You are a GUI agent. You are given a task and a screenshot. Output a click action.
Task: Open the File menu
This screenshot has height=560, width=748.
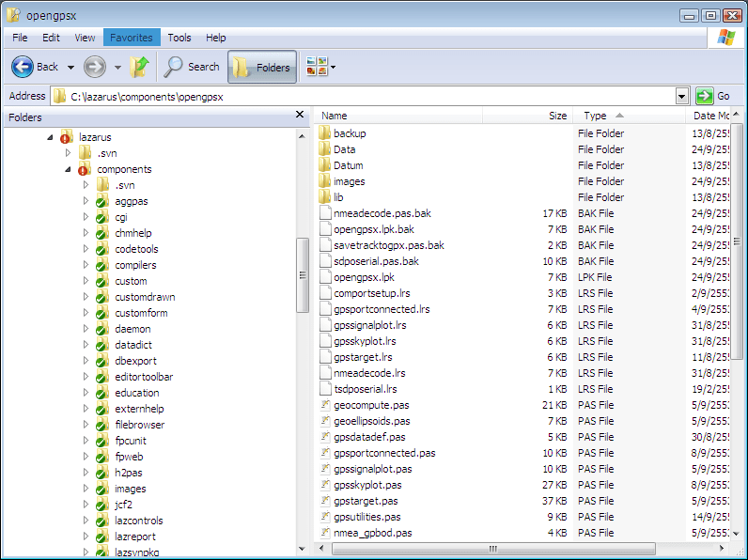pos(20,38)
